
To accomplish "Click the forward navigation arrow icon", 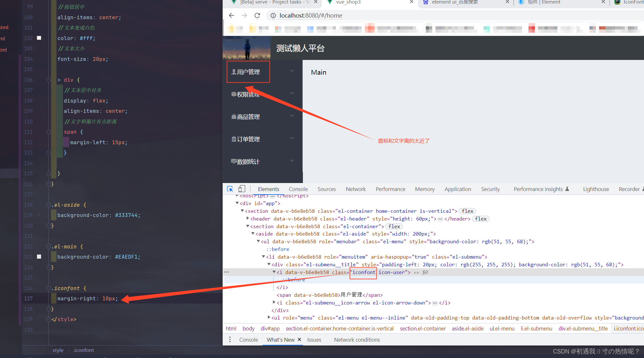I will [245, 15].
